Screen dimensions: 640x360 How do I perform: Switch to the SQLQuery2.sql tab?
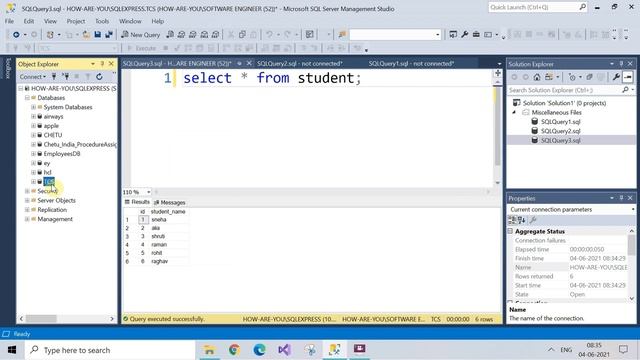300,63
